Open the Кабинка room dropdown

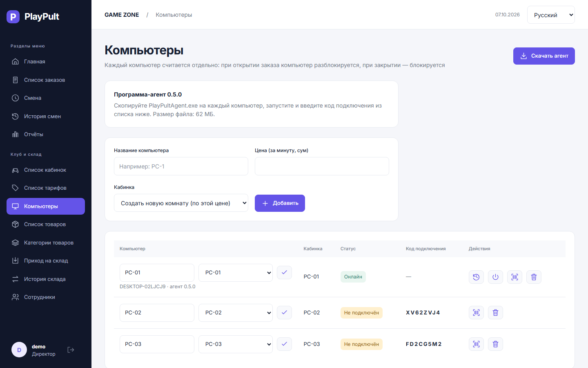[181, 203]
